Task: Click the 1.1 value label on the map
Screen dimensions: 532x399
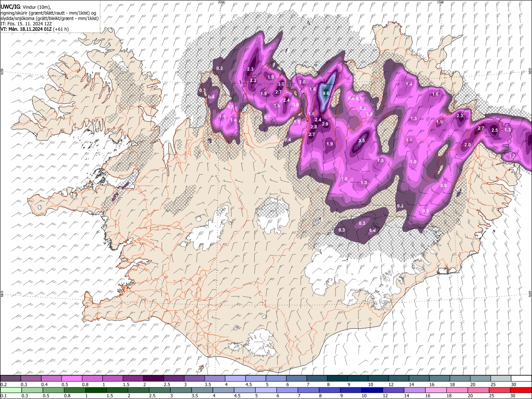Action: [x=409, y=140]
